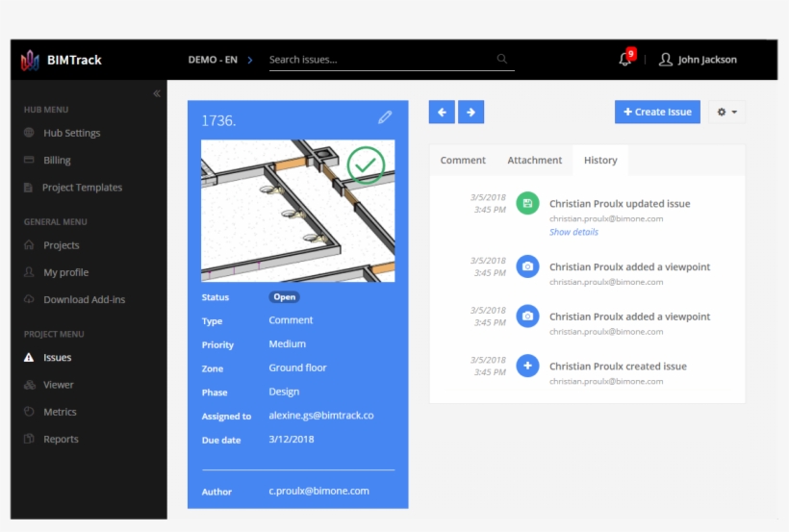This screenshot has height=532, width=789.
Task: Open Metrics in project menu
Action: [60, 412]
